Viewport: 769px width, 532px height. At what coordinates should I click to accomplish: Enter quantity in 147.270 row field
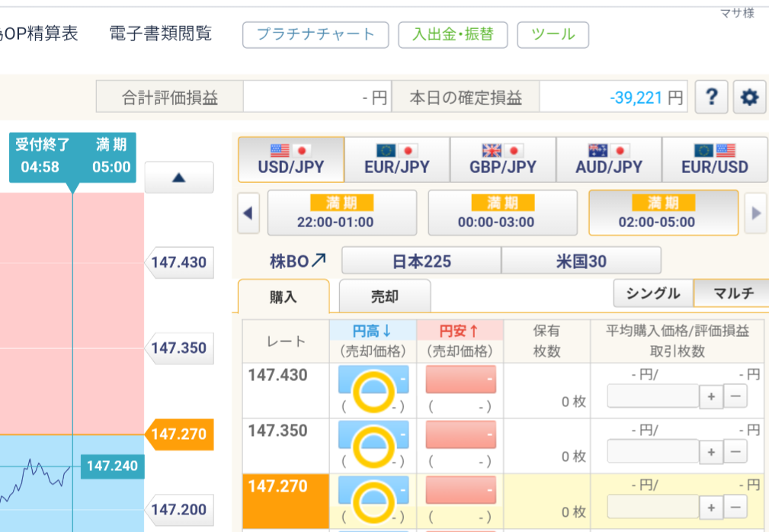[x=653, y=507]
